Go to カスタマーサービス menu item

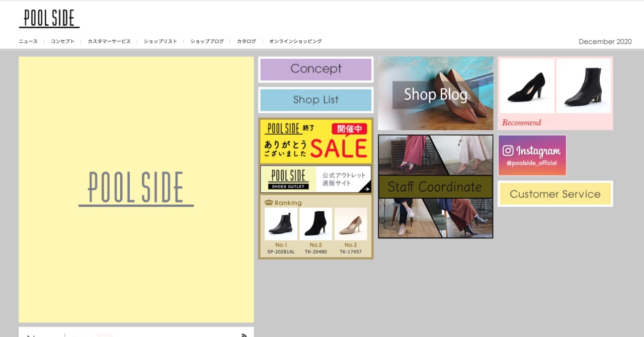click(x=109, y=41)
